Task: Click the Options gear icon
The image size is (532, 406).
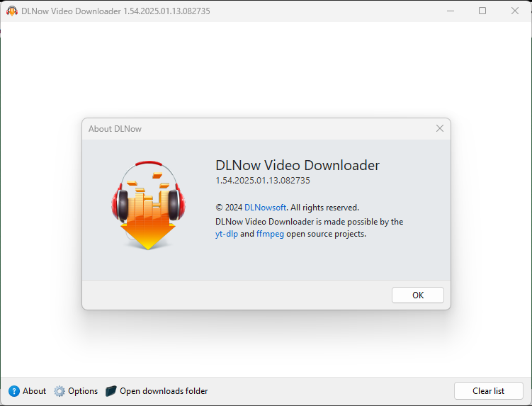Action: pyautogui.click(x=60, y=391)
